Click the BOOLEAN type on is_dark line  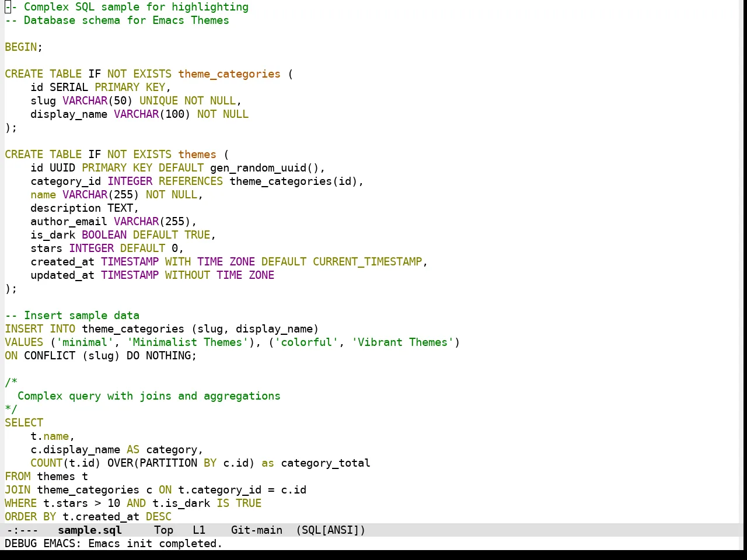click(x=104, y=235)
